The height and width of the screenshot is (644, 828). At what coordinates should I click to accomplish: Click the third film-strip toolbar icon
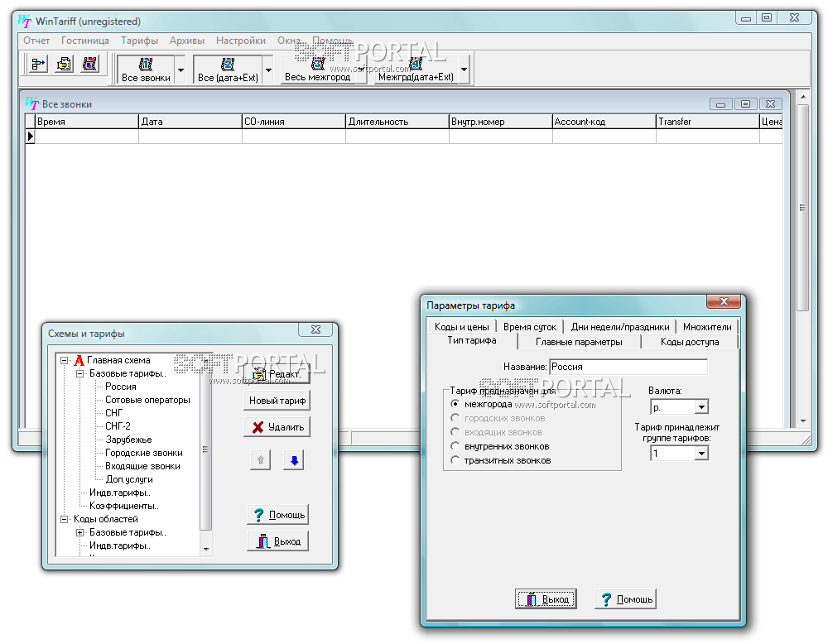click(89, 65)
